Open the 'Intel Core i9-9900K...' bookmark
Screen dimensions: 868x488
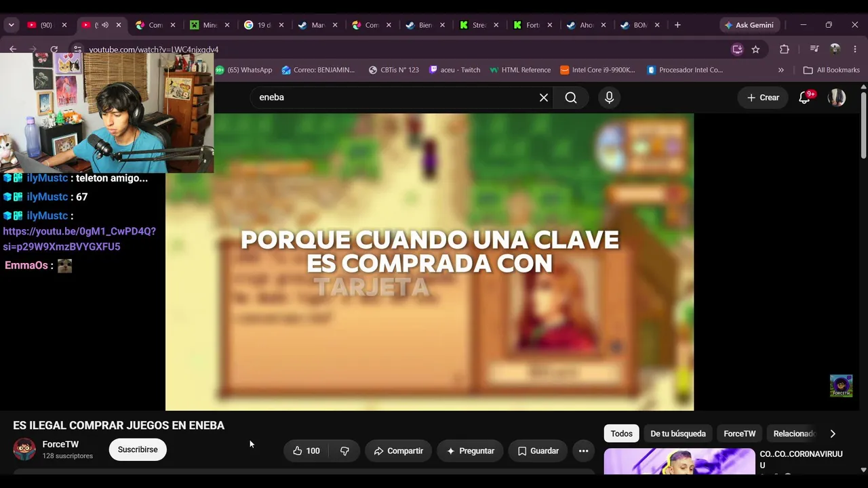click(597, 70)
